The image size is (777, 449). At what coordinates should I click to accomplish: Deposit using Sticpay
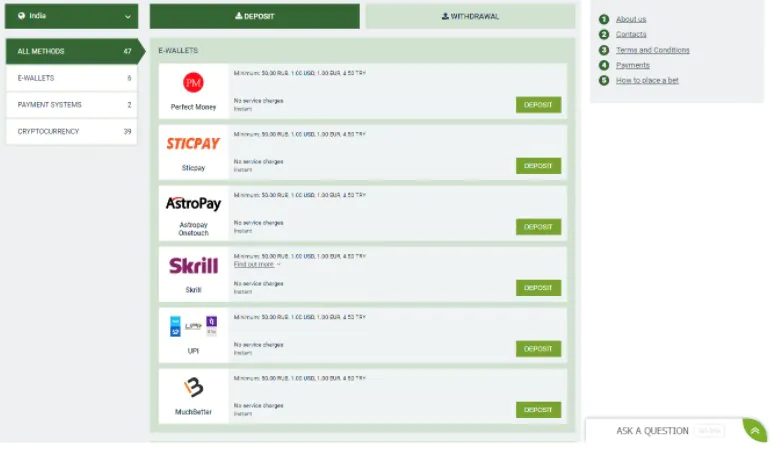(538, 166)
